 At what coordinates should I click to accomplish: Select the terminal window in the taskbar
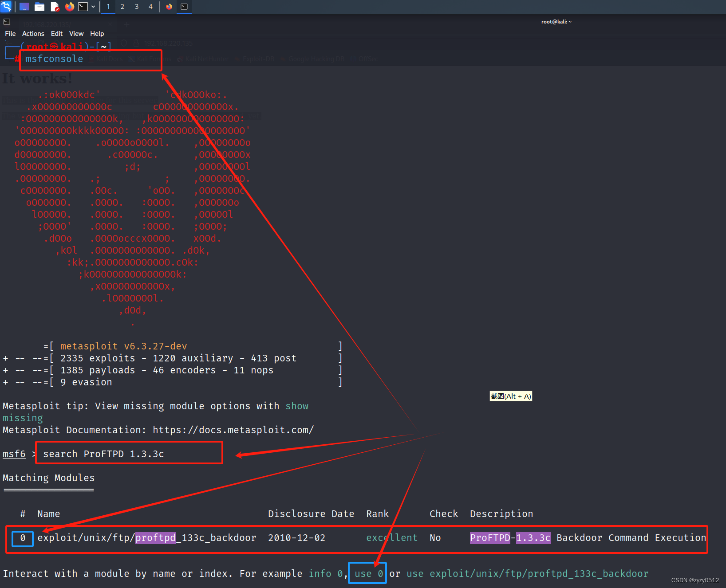(x=184, y=7)
